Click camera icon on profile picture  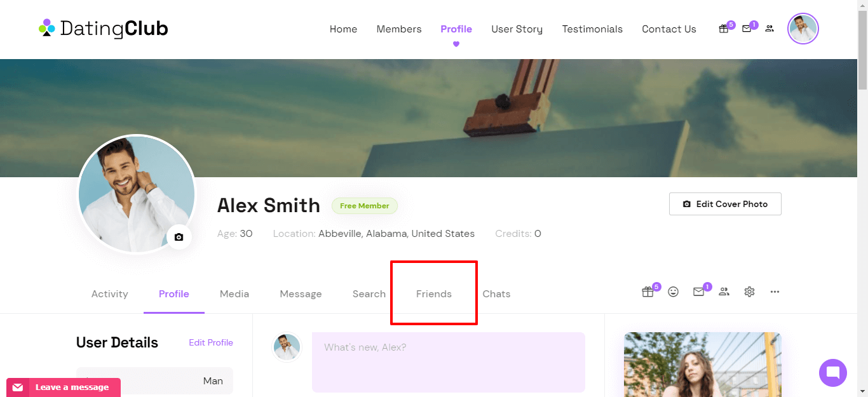179,237
